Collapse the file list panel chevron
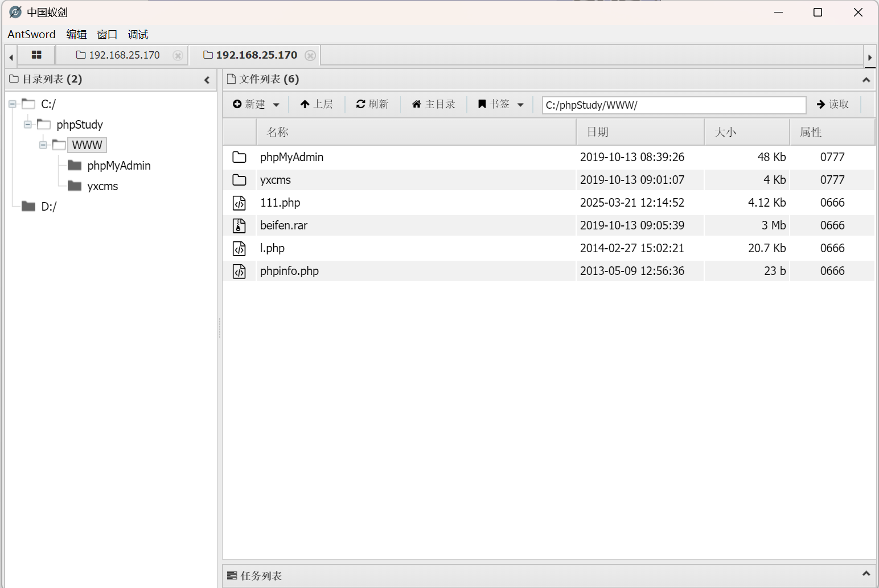The image size is (879, 588). pos(866,80)
